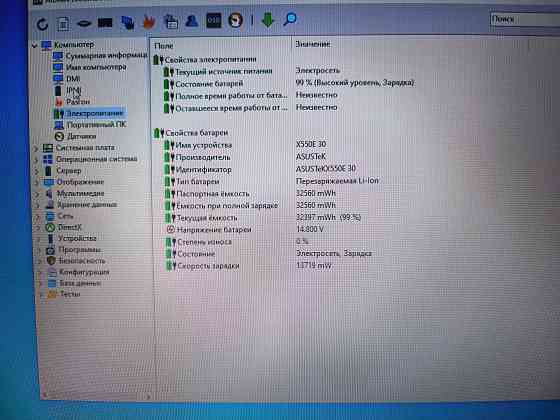Open the clipboard report icon in toolbar
This screenshot has width=560, height=420.
click(x=171, y=21)
